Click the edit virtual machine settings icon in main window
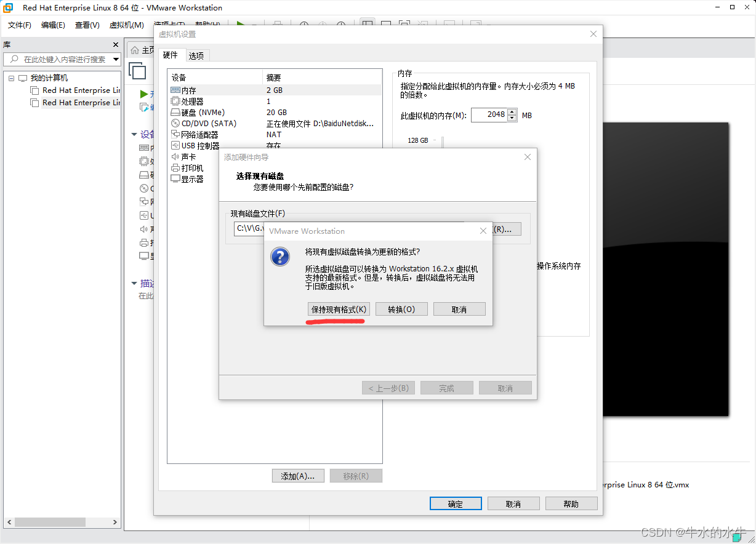The image size is (756, 544). pos(144,107)
